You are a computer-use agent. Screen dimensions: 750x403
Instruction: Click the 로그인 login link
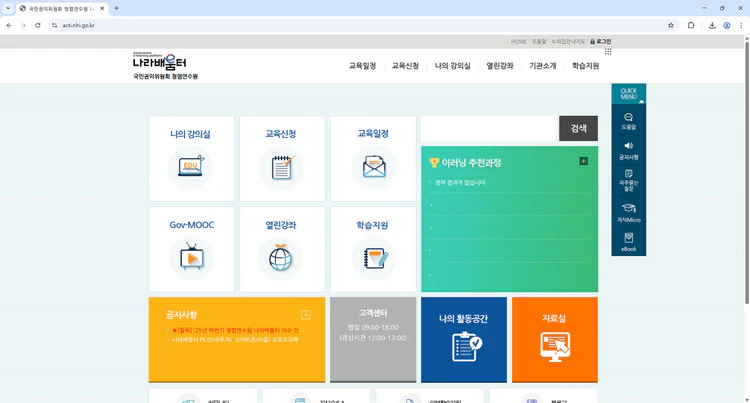[601, 42]
